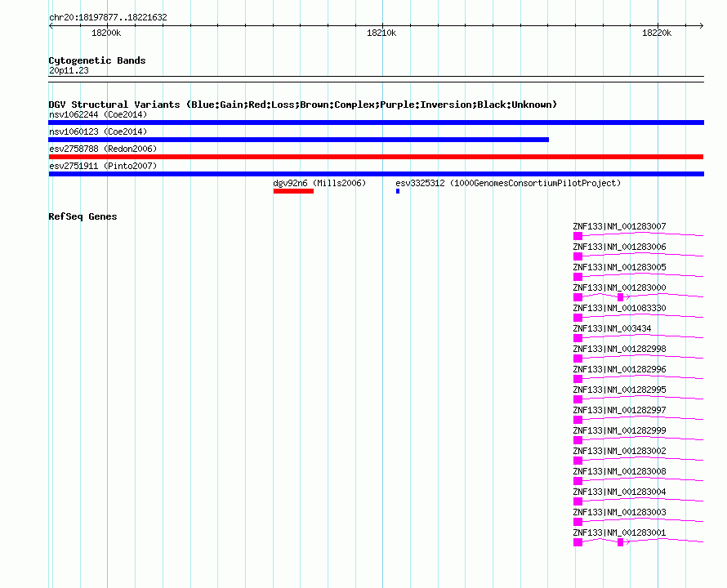Click the ZNF133|NM_001083330 first exon box

point(578,318)
